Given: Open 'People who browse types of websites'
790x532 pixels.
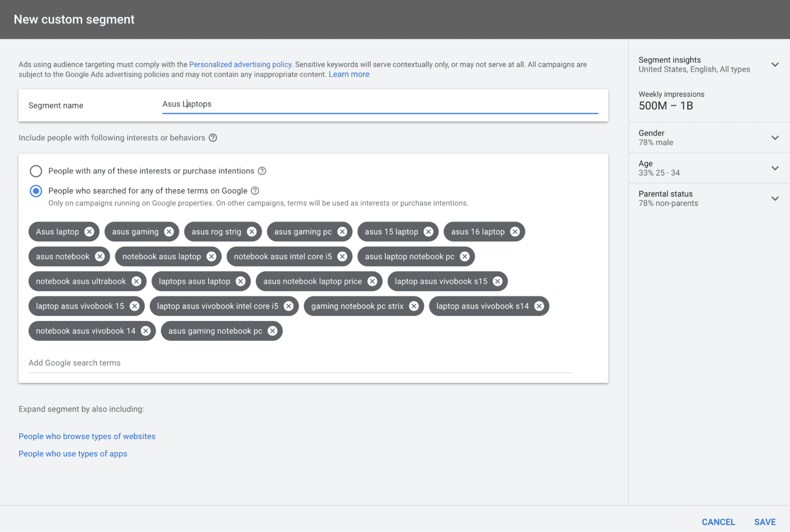Looking at the screenshot, I should (x=87, y=436).
